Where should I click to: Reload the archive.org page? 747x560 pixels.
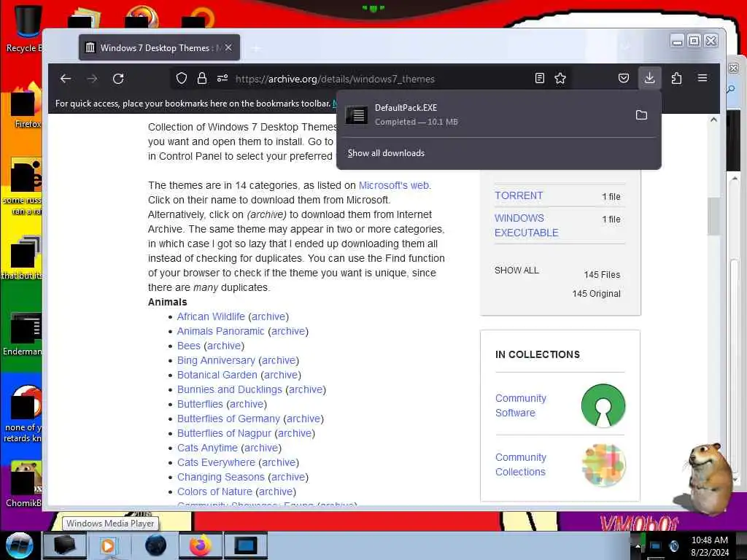point(118,79)
